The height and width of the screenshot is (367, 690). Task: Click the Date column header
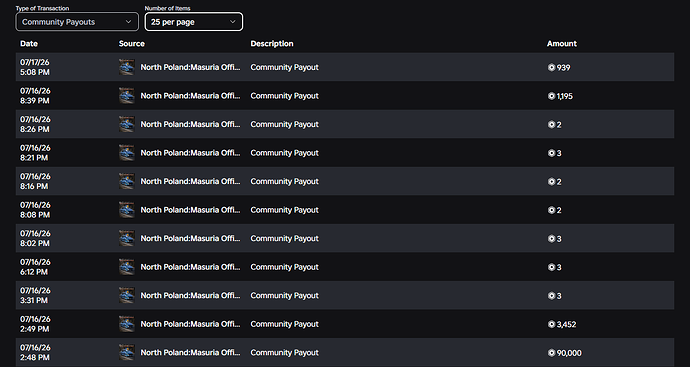tap(29, 44)
